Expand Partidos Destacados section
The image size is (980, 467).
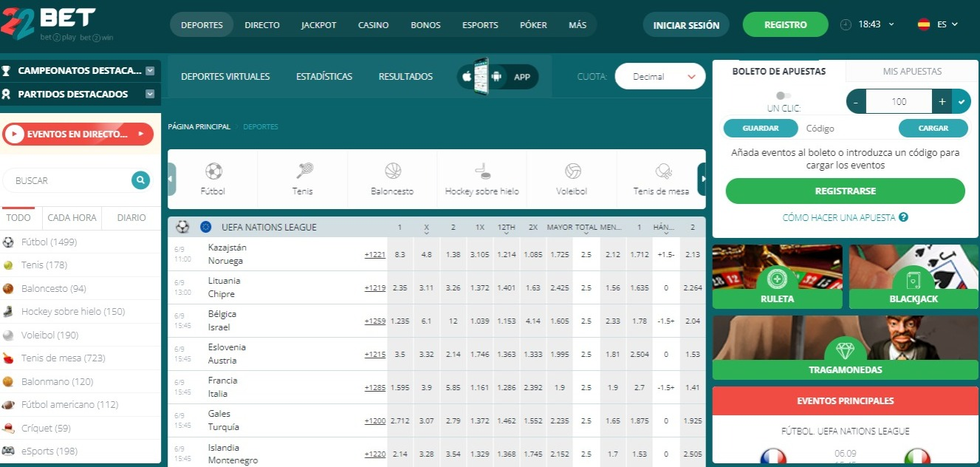(150, 94)
